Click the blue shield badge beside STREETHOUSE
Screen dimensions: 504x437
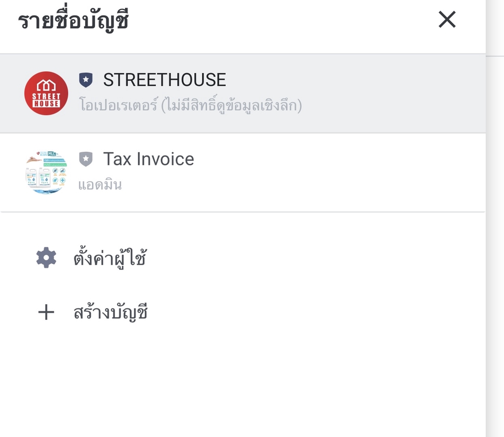click(86, 80)
